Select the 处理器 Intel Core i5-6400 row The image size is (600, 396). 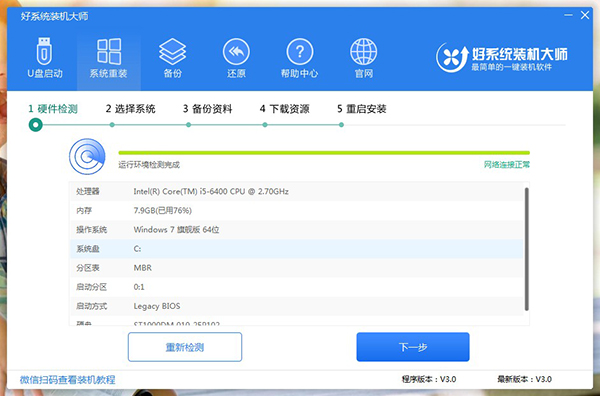tap(297, 191)
